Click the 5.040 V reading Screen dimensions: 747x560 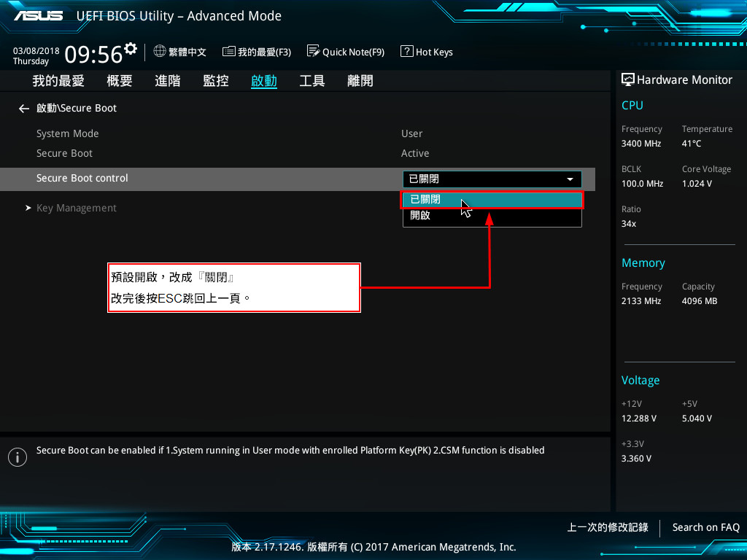(x=697, y=419)
